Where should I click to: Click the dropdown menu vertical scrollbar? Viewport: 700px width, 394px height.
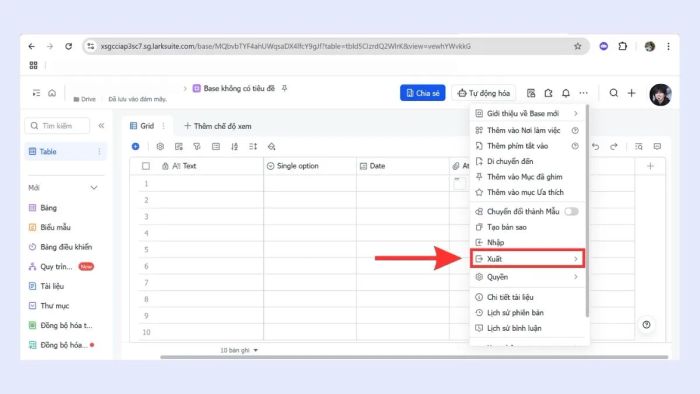point(587,211)
